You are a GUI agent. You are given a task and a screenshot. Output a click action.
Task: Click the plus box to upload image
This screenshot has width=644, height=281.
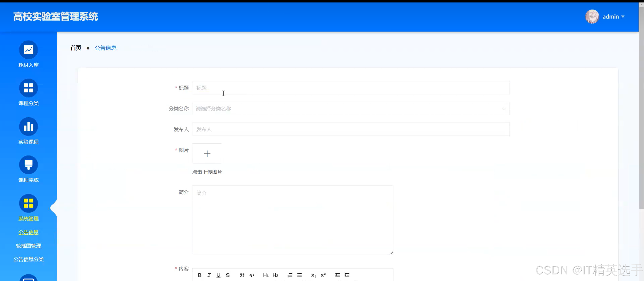click(x=207, y=154)
